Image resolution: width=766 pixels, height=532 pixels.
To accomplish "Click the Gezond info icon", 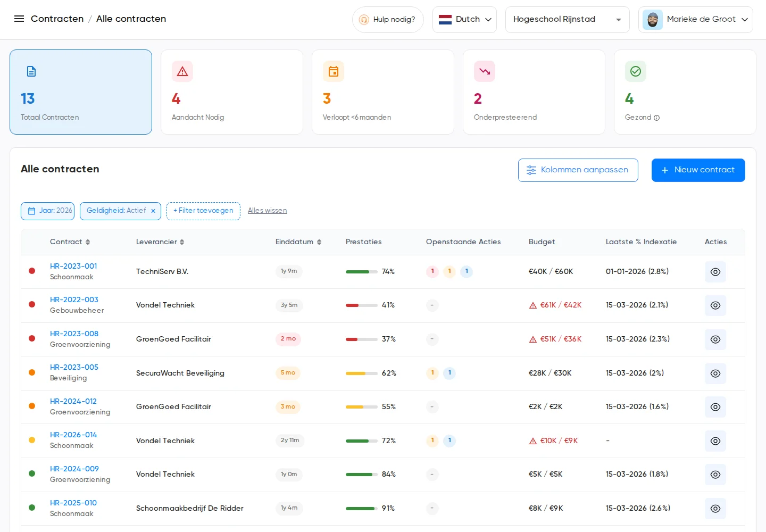I will pyautogui.click(x=656, y=118).
